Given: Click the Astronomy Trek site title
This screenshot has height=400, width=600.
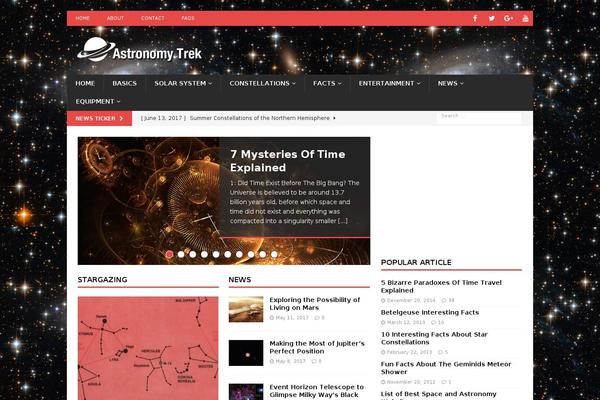Looking at the screenshot, I should pos(157,54).
